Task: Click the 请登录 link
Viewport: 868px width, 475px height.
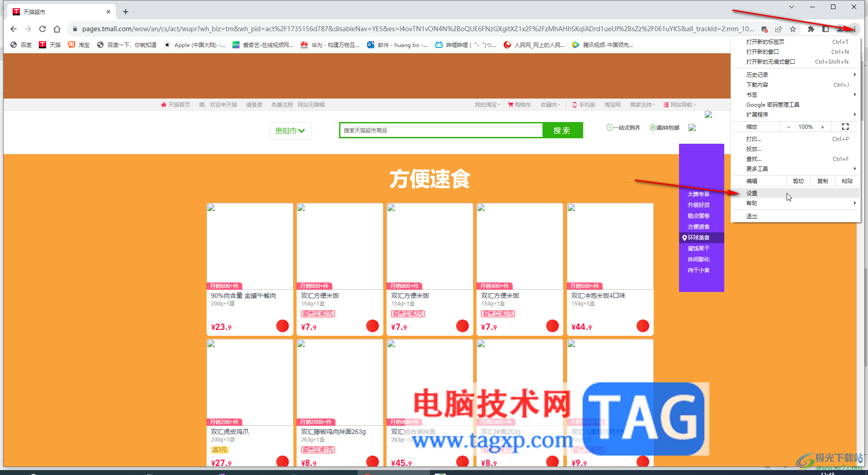Action: [254, 105]
